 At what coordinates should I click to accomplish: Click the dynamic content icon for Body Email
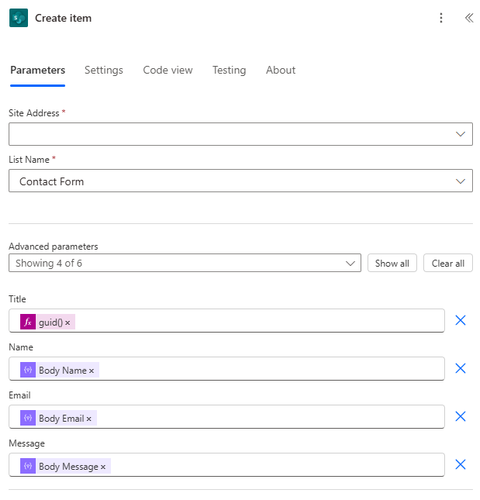point(28,418)
